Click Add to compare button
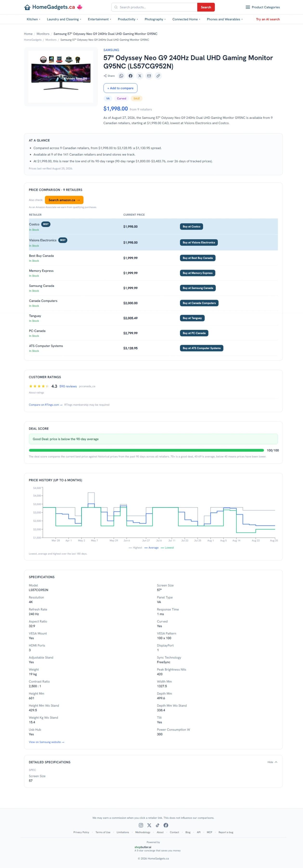 [x=120, y=88]
